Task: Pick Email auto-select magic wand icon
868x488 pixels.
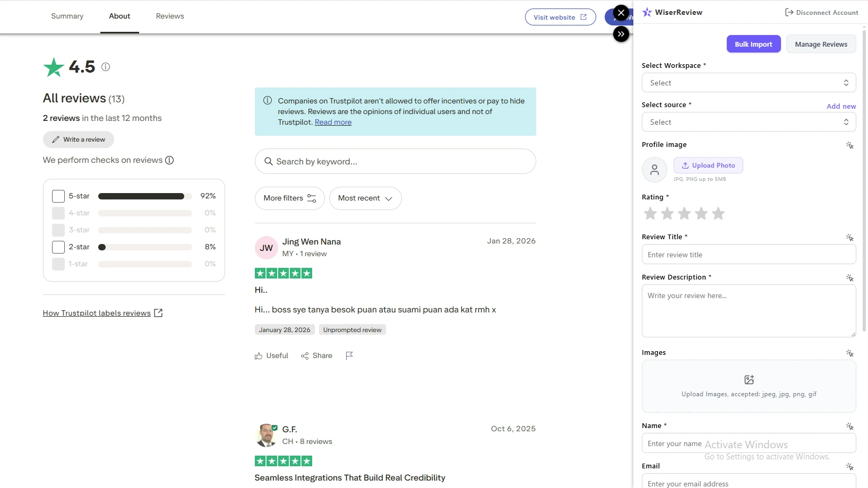Action: click(x=849, y=466)
